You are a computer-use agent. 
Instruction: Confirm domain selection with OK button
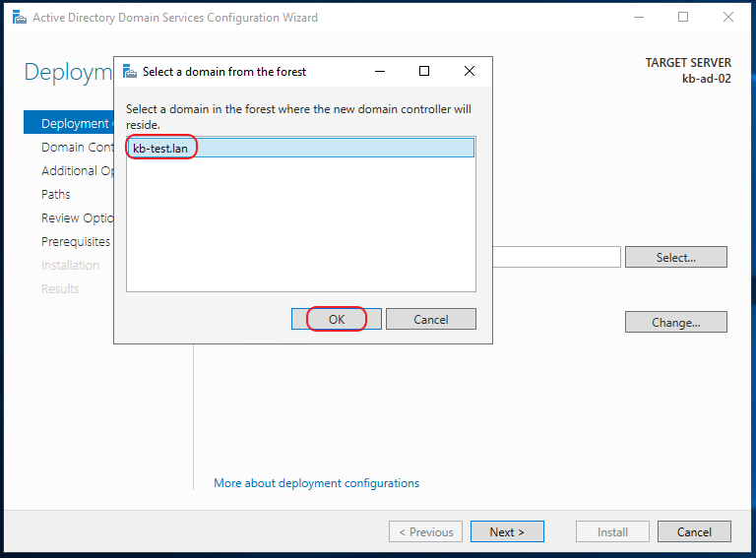[x=337, y=320]
